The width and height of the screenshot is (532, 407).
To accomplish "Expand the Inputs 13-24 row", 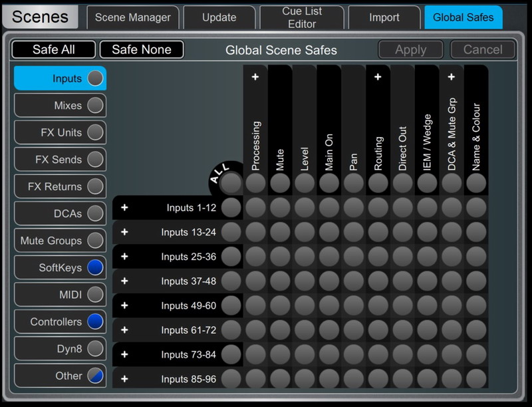I will (x=124, y=231).
